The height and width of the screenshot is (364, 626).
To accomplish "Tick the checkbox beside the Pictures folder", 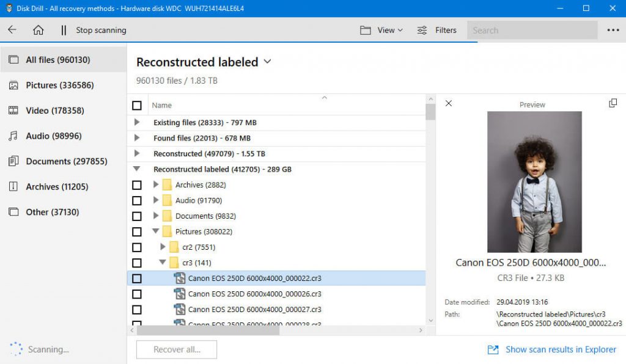I will 137,231.
